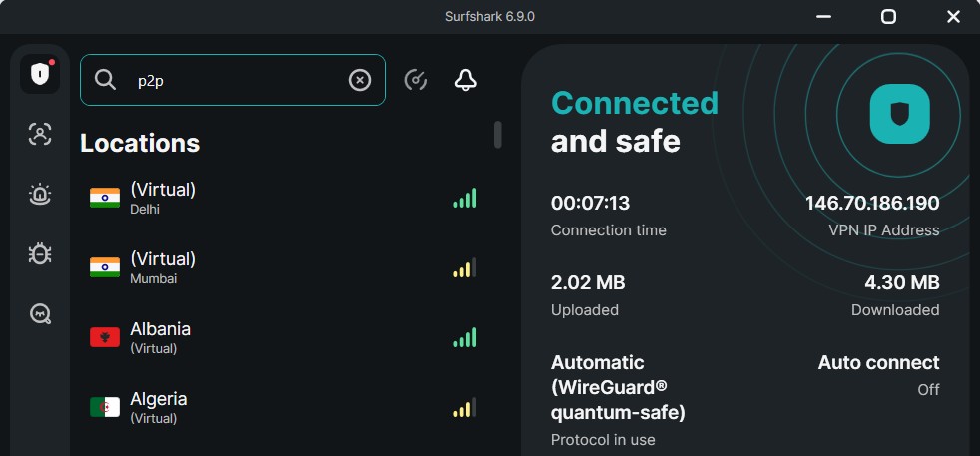Open Surfshark Search sidebar icon
This screenshot has height=456, width=980.
(40, 314)
